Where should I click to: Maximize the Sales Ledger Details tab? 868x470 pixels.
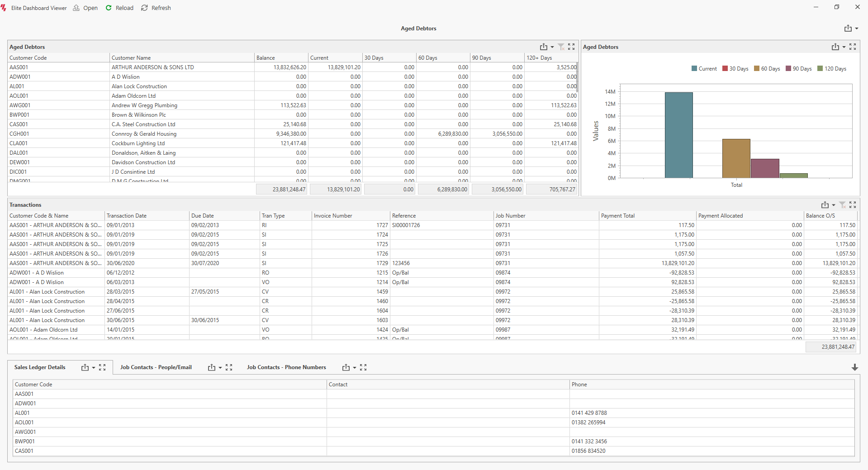(x=102, y=367)
